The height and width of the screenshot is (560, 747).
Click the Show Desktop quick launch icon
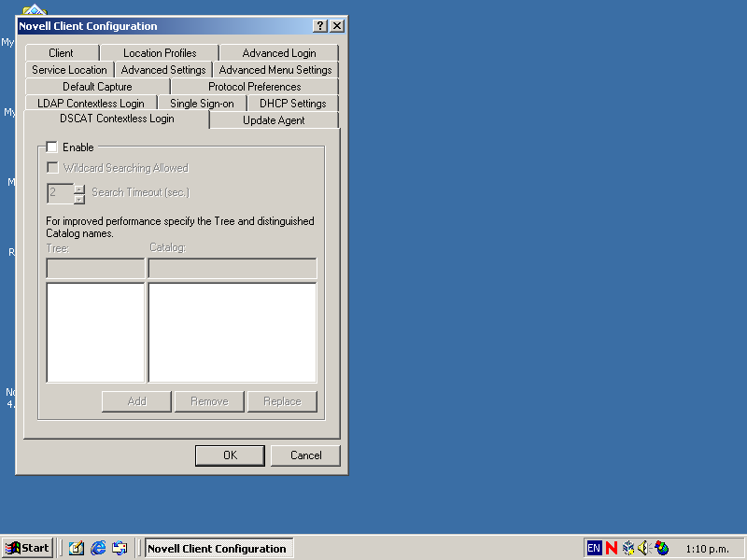77,548
